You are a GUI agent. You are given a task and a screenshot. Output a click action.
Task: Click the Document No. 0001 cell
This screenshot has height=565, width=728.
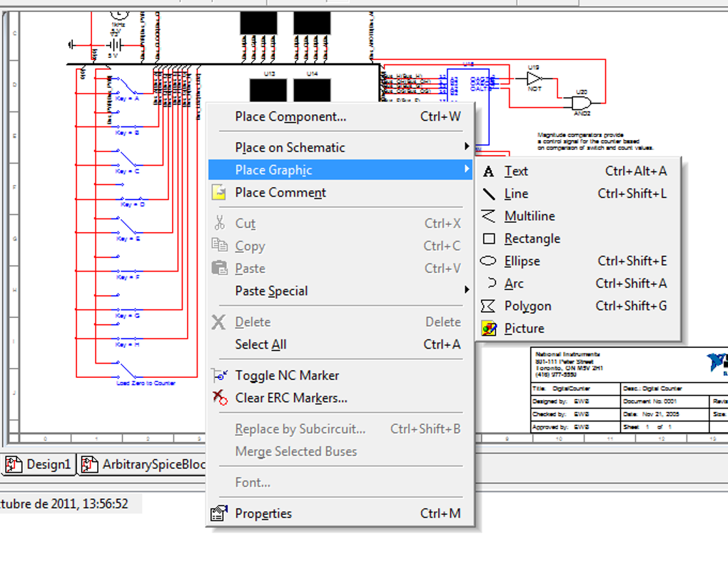(x=665, y=401)
